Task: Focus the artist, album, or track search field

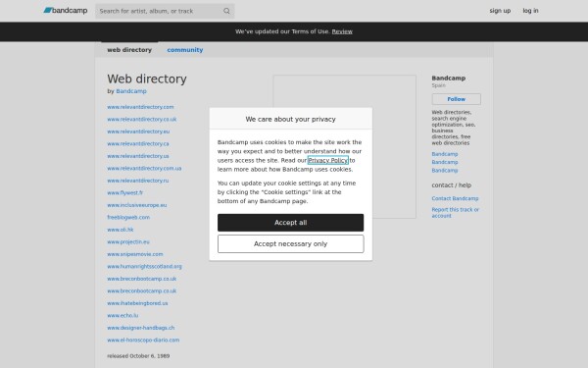Action: [165, 11]
